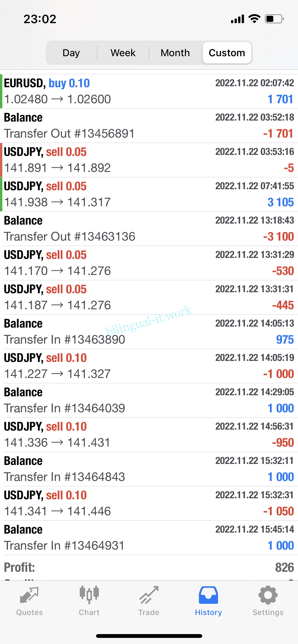
Task: Select USDJPY sell with 3 105 profit
Action: tap(149, 194)
